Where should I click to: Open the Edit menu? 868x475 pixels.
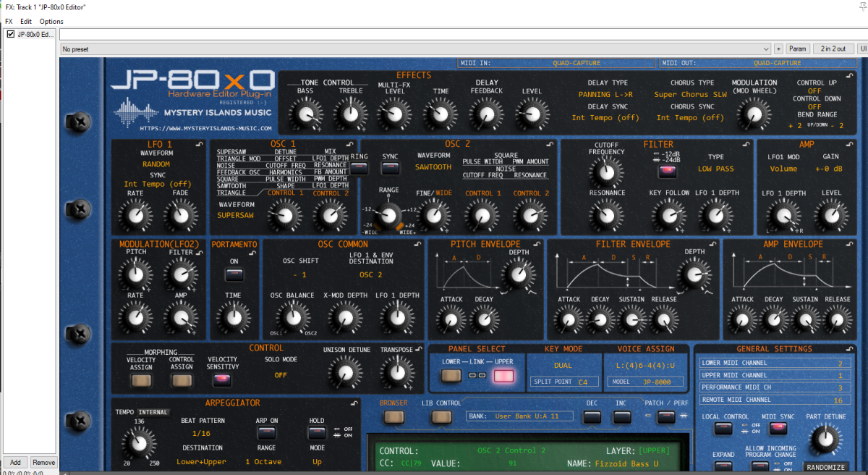coord(26,22)
